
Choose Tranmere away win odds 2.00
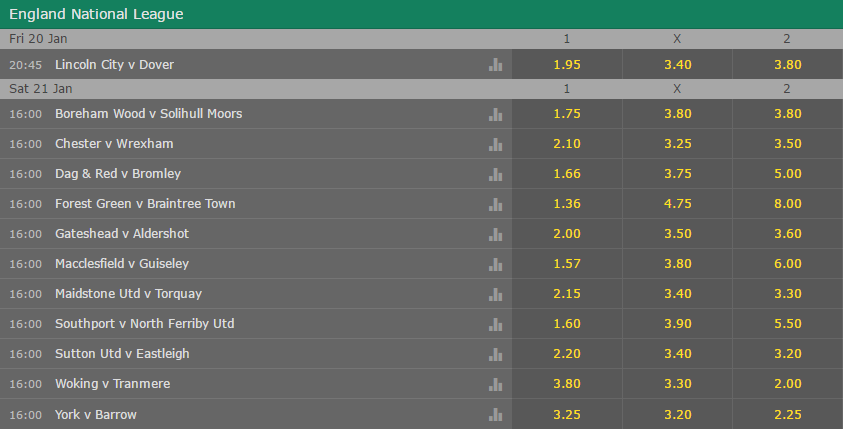point(788,384)
